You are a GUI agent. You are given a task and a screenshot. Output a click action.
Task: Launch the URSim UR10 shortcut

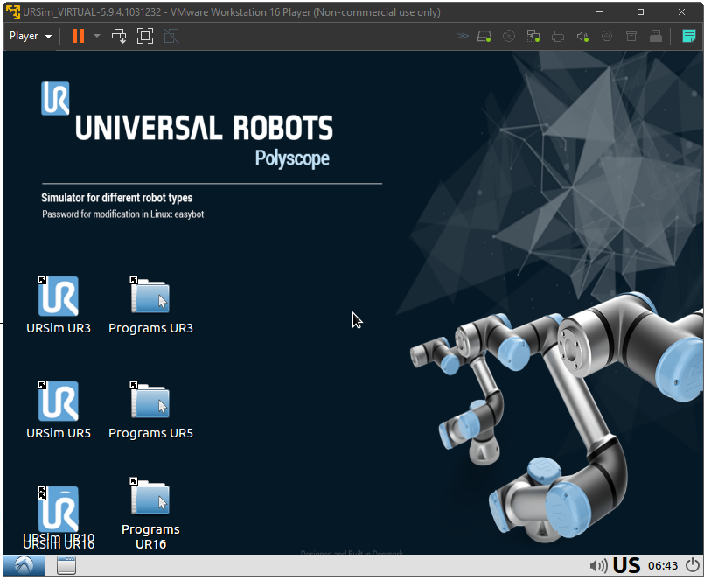click(x=59, y=517)
